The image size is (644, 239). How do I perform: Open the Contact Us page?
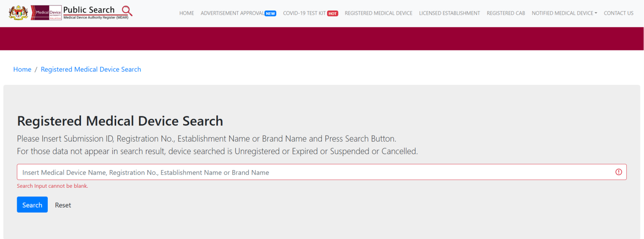[x=618, y=13]
